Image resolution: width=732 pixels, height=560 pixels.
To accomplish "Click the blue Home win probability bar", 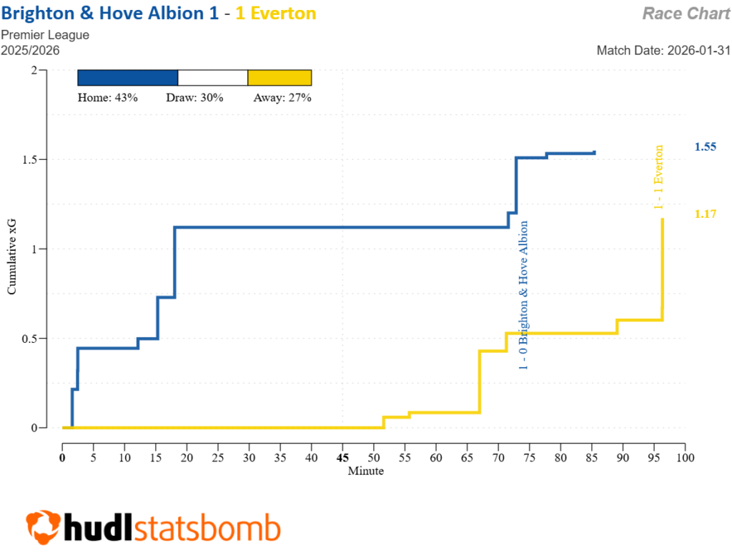I will pos(127,78).
